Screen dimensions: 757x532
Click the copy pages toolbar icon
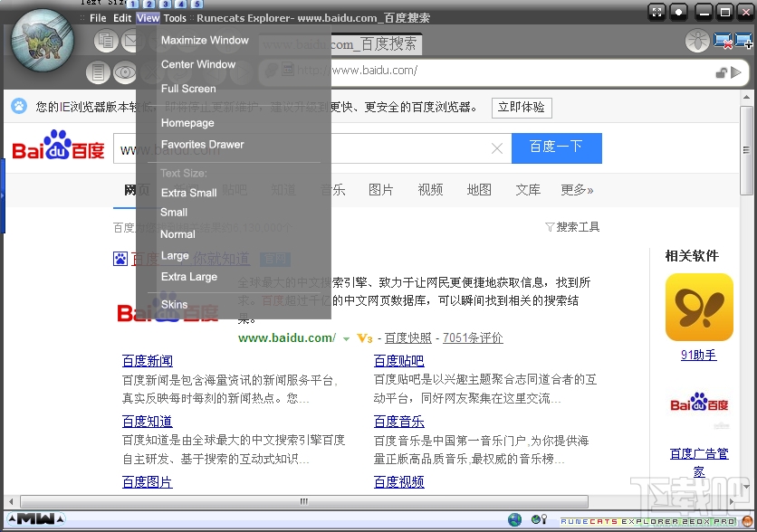[106, 41]
